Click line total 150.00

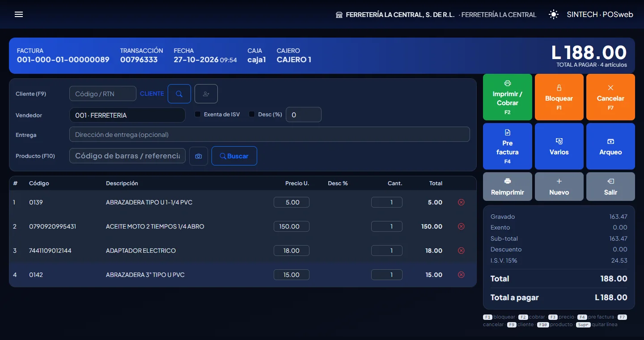click(x=432, y=226)
